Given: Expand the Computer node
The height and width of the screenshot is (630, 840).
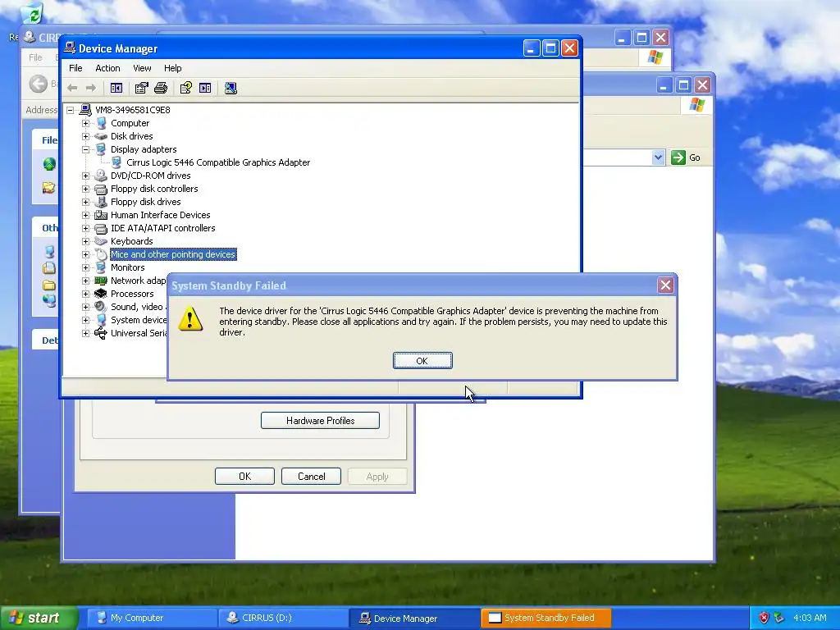Looking at the screenshot, I should click(x=85, y=123).
